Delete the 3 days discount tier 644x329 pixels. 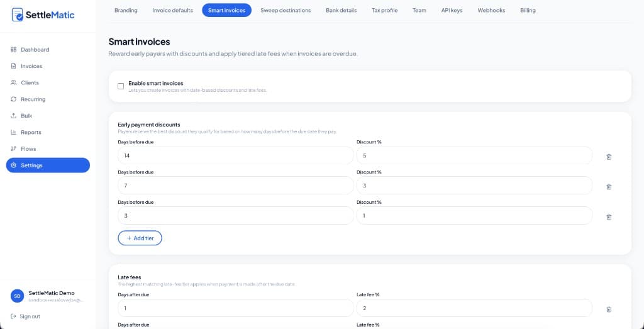(x=609, y=217)
